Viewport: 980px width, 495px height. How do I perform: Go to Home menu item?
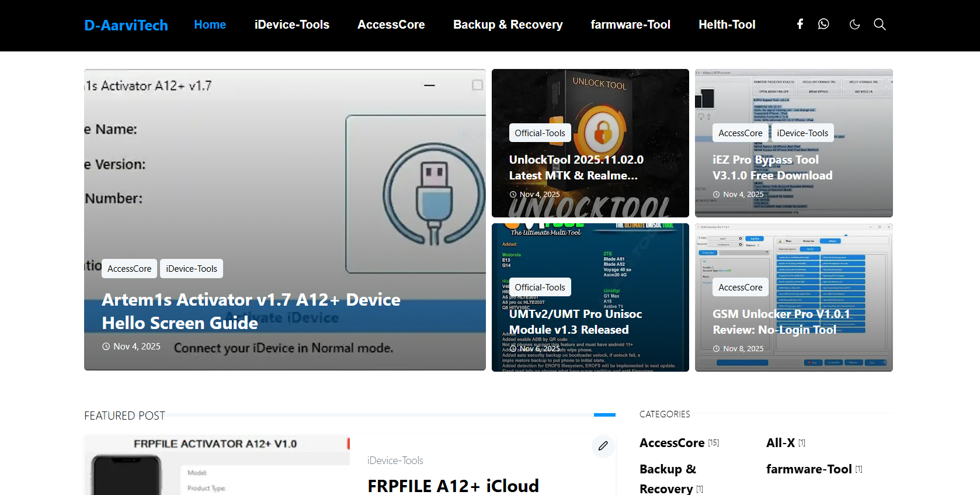tap(210, 25)
